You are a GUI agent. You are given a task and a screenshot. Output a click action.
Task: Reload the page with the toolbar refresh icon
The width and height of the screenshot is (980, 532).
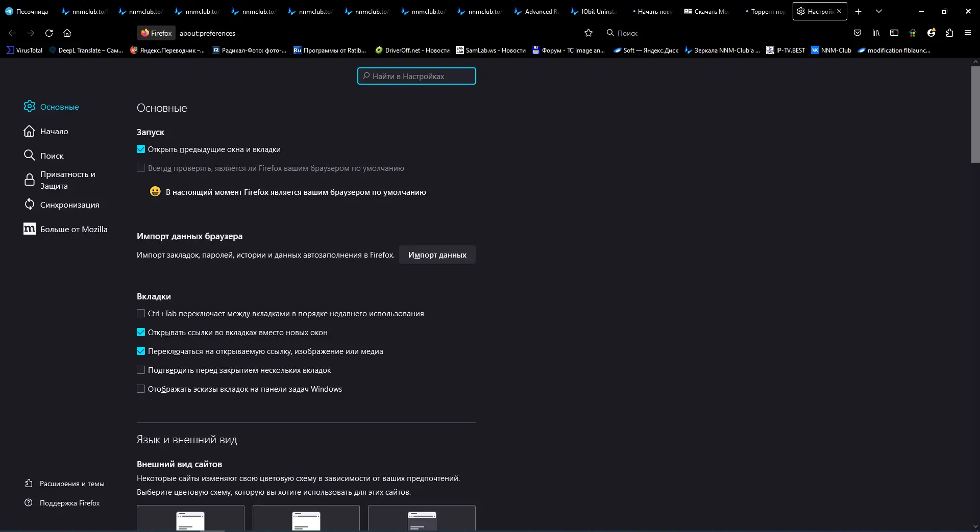click(x=49, y=33)
